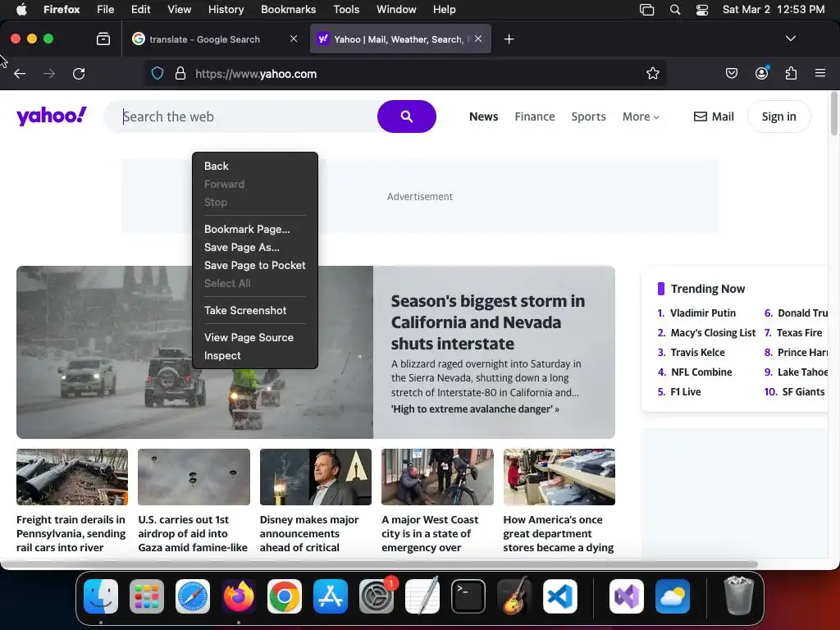Viewport: 840px width, 630px height.
Task: Launch Google Chrome from the dock
Action: [x=284, y=596]
